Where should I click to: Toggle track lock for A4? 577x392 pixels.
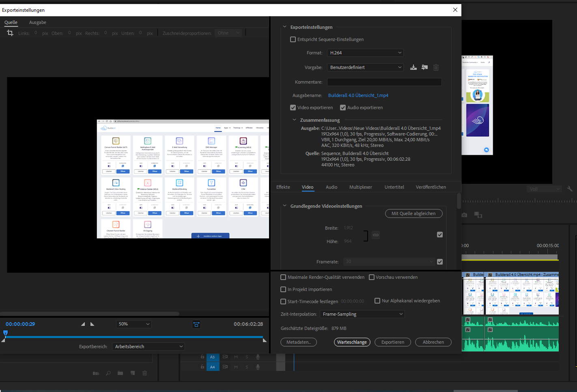(x=202, y=367)
